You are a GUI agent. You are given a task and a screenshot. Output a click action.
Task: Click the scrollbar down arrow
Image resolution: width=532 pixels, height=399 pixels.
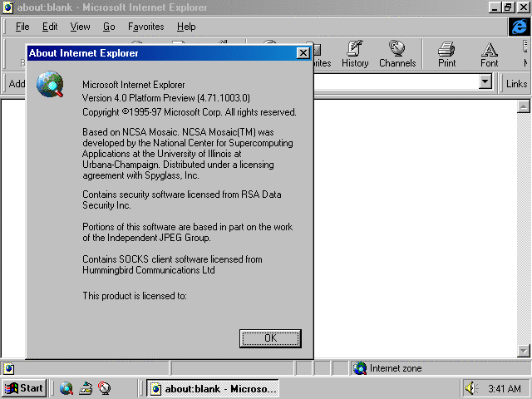point(523,351)
